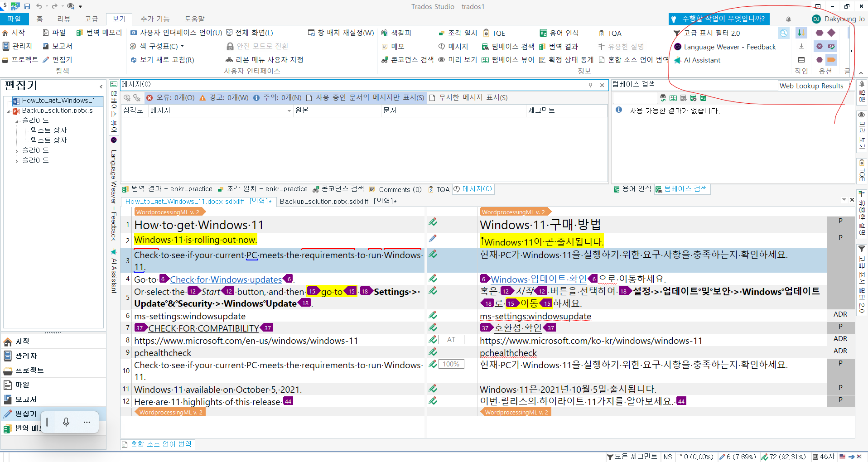The image size is (868, 462).
Task: Open the quick access toolbar customize dropdown
Action: (x=80, y=6)
